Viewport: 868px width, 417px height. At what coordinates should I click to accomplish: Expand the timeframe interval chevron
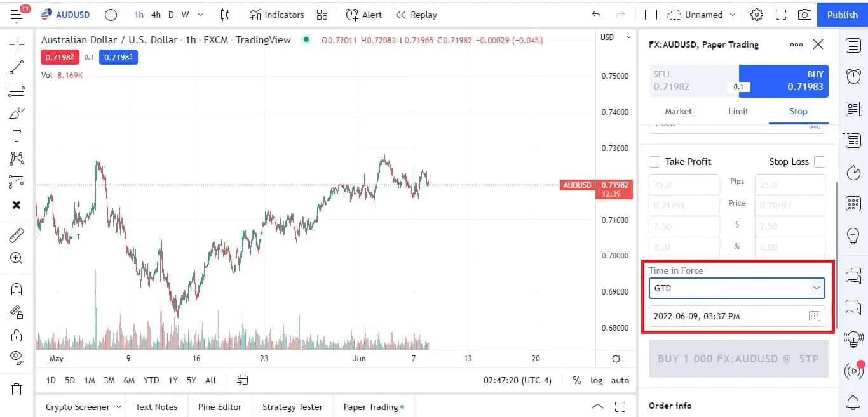[201, 15]
